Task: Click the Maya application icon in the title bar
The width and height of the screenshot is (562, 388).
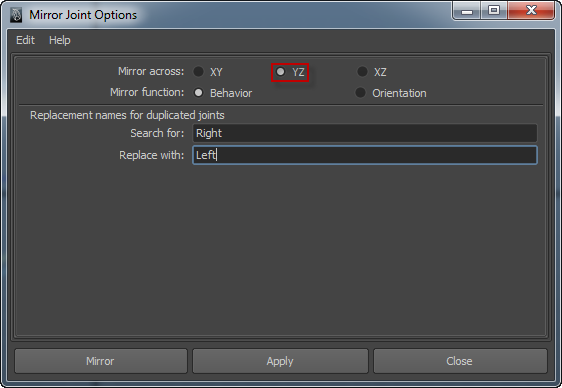Action: (x=16, y=15)
